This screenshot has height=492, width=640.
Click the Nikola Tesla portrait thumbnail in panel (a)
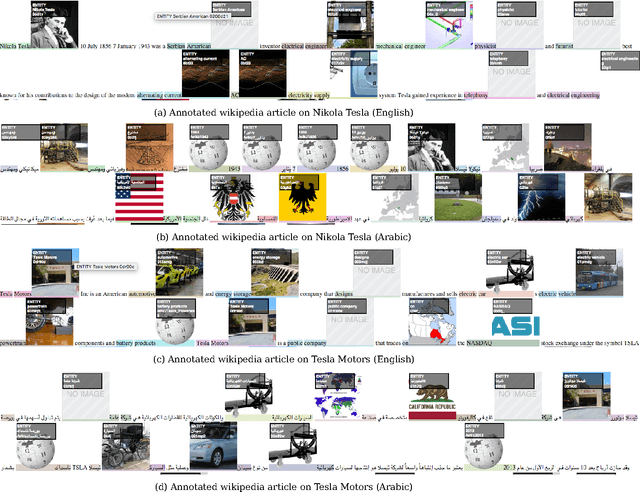(54, 24)
